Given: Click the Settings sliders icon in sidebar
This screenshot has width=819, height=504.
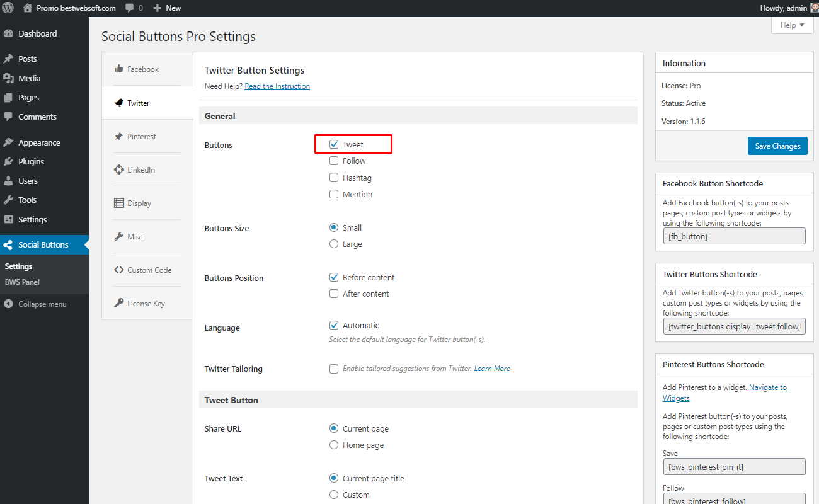Looking at the screenshot, I should [x=8, y=219].
